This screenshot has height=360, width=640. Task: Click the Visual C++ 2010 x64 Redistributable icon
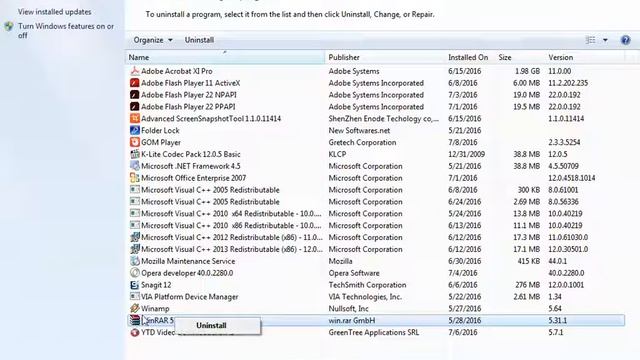coord(135,213)
